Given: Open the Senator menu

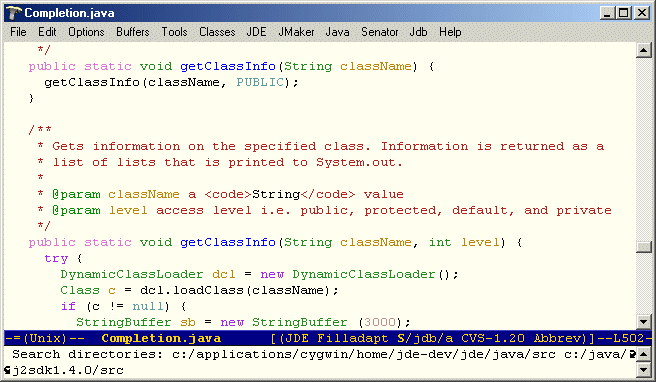Looking at the screenshot, I should pos(379,32).
